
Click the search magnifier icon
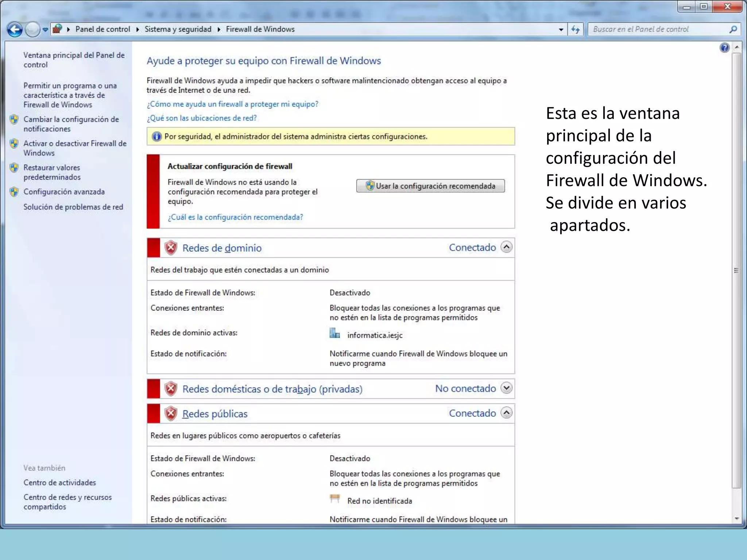[733, 29]
